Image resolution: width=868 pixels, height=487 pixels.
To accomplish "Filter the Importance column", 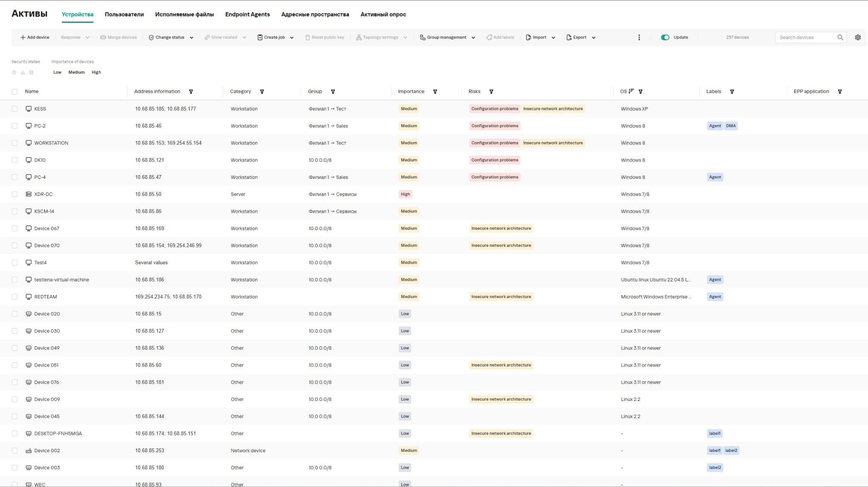I will pyautogui.click(x=435, y=92).
